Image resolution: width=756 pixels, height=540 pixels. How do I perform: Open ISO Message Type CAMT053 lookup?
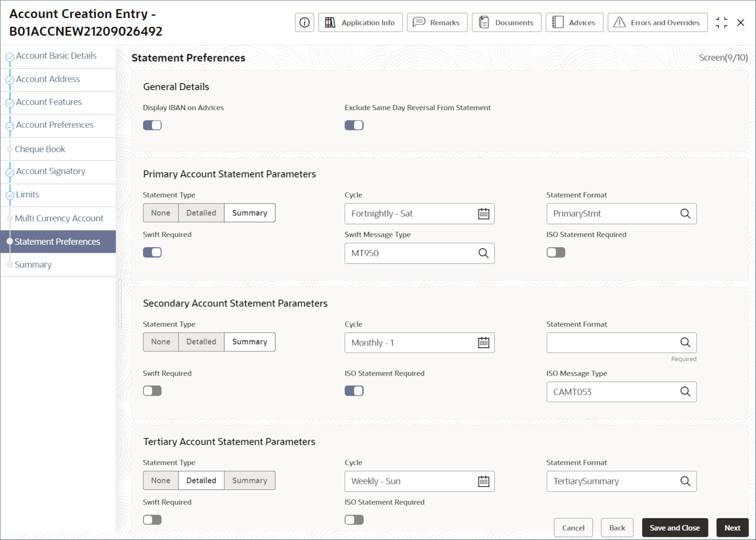pyautogui.click(x=685, y=392)
